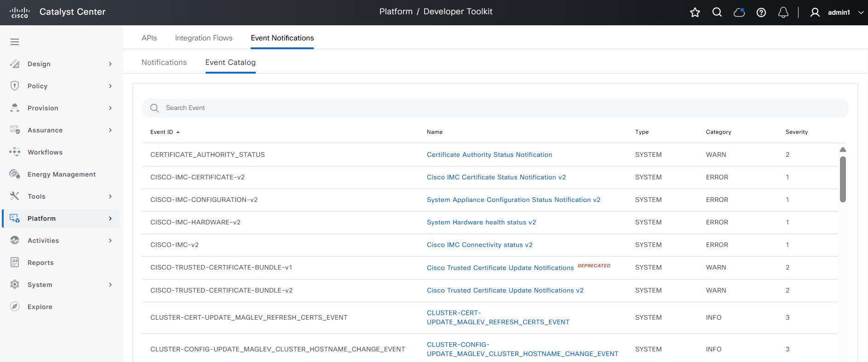The width and height of the screenshot is (868, 362).
Task: Click the Energy Management sidebar icon
Action: point(15,174)
